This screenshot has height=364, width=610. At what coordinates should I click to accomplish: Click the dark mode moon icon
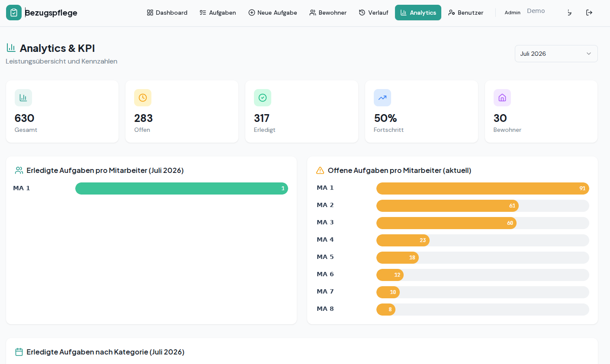click(569, 13)
